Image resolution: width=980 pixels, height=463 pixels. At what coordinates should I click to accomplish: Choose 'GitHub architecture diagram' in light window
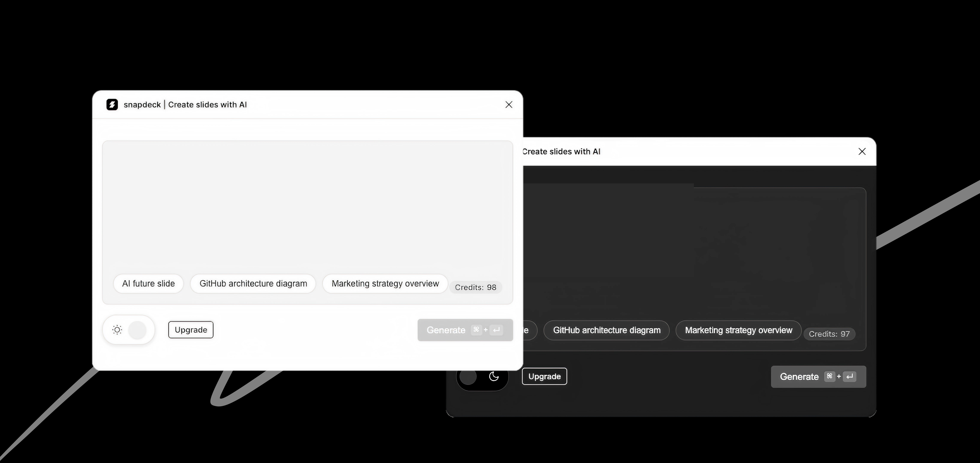(x=253, y=284)
